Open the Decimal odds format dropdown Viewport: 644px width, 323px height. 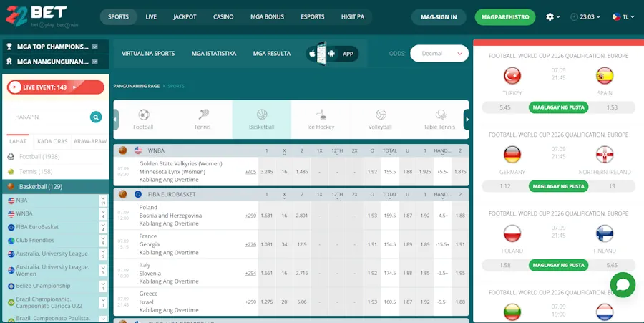tap(439, 54)
